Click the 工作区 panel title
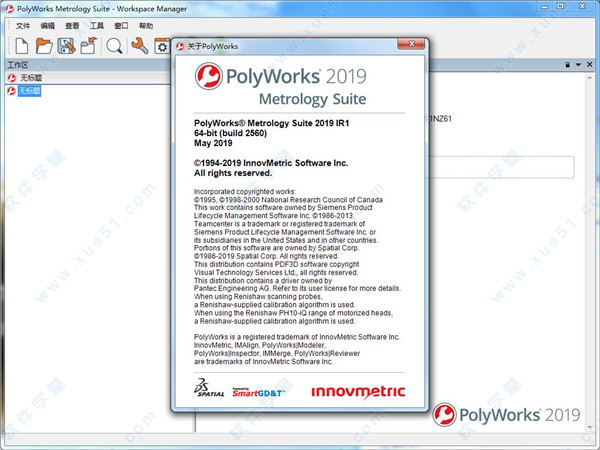Screen dimensions: 600x450 coord(18,65)
